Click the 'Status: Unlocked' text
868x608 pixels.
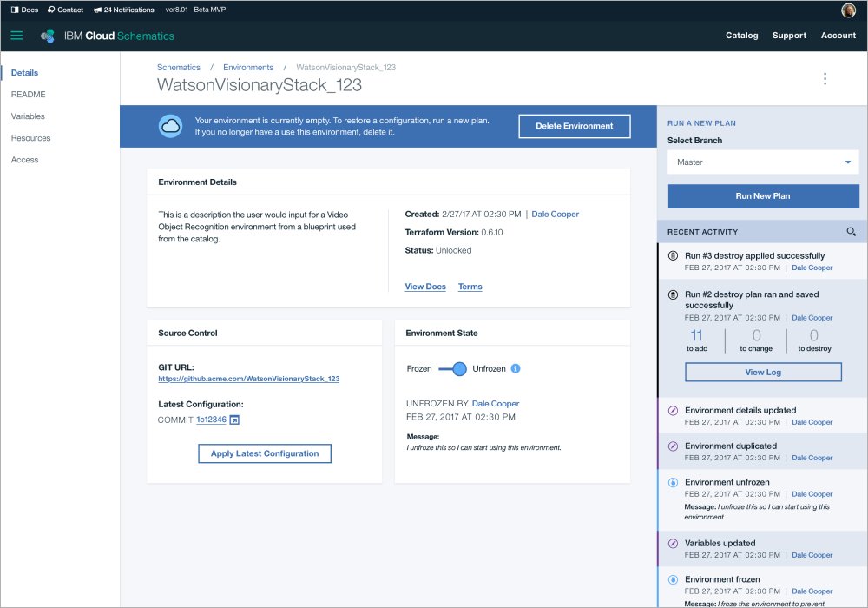437,250
